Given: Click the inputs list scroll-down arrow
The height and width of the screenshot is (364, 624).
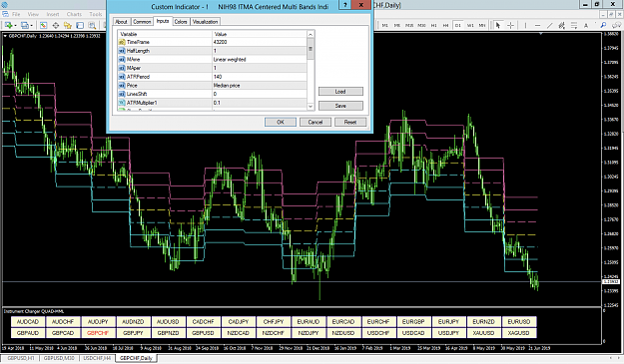Looking at the screenshot, I should pos(311,106).
